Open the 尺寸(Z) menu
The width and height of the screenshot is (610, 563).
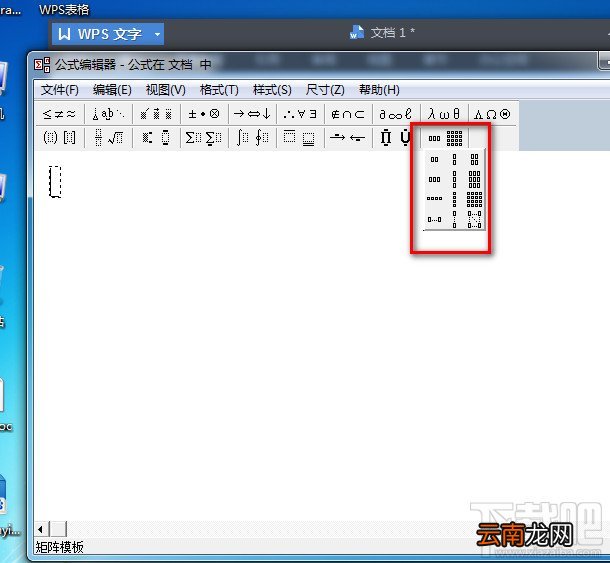pos(325,90)
